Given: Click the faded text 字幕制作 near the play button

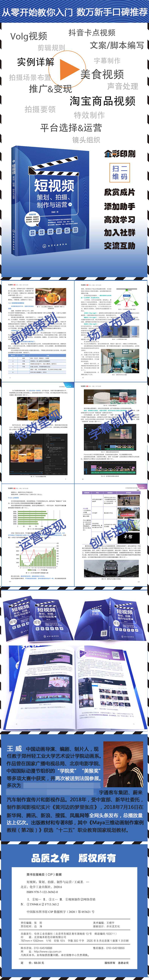Looking at the screenshot, I should pos(107,61).
